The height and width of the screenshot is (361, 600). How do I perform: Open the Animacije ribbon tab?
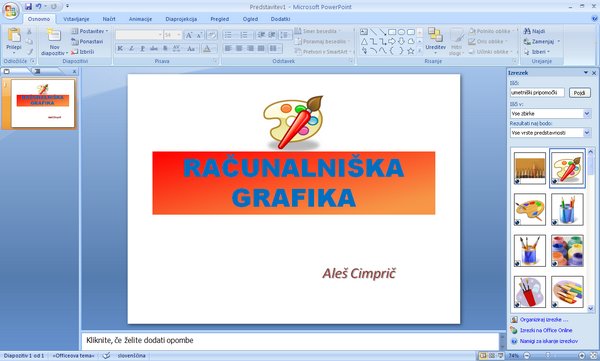tap(140, 19)
